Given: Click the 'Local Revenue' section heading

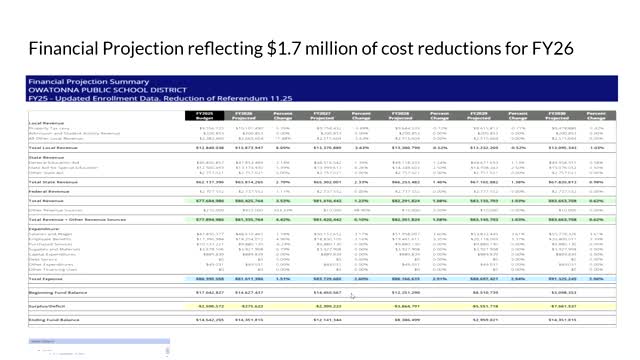Looking at the screenshot, I should [x=46, y=123].
